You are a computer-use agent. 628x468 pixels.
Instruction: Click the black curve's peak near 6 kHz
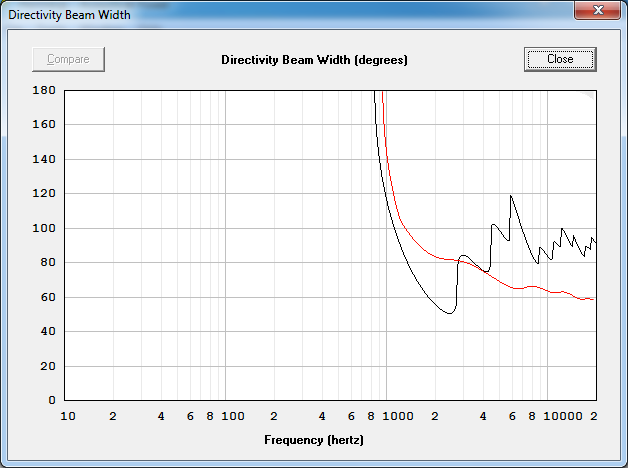(511, 196)
